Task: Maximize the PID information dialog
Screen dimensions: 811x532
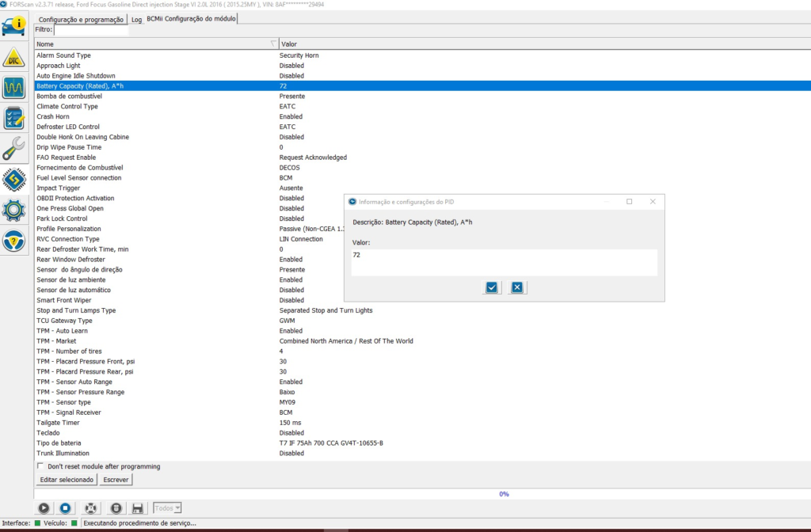Action: tap(630, 202)
